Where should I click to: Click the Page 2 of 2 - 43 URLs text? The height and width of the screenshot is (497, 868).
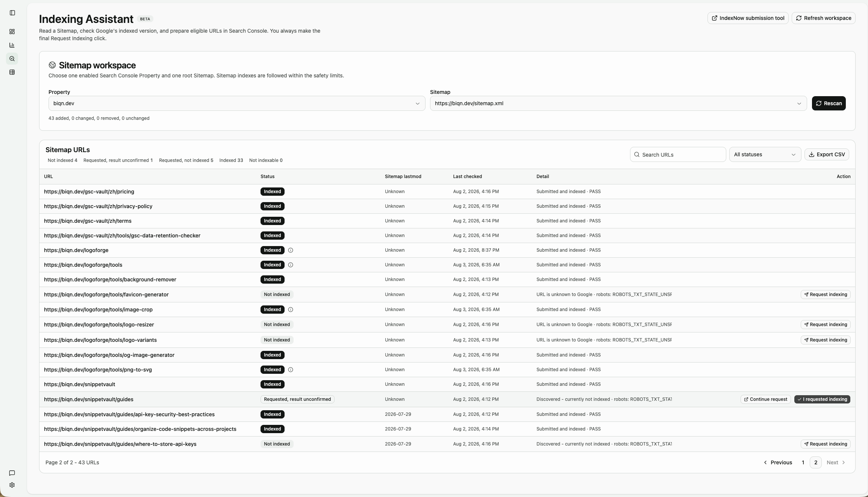[72, 462]
